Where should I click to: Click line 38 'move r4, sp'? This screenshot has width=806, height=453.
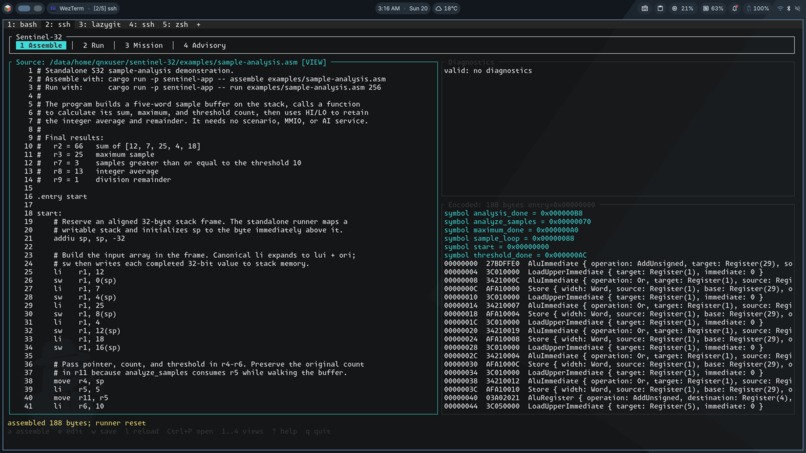coord(79,381)
